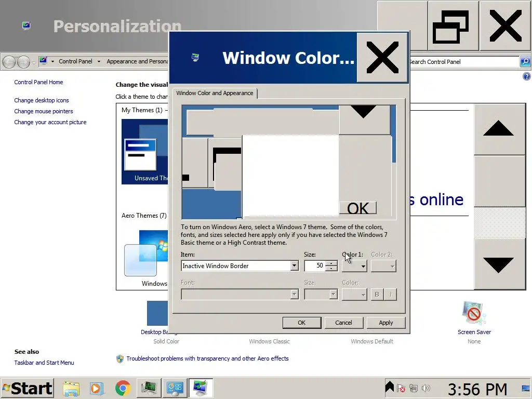Screen dimensions: 532x399
Task: Select the Windows 7 Aero theme thumbnail
Action: point(146,259)
